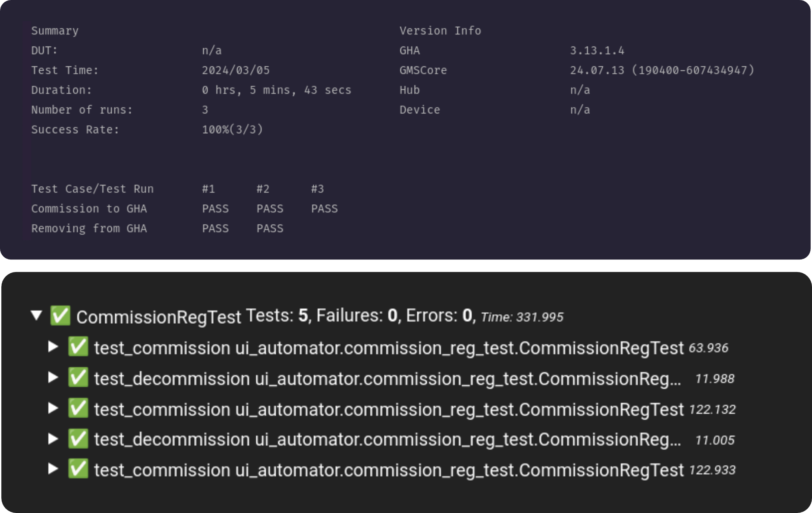This screenshot has height=513, width=812.
Task: Collapse the CommissionRegTest suite using its triangle
Action: coord(36,316)
